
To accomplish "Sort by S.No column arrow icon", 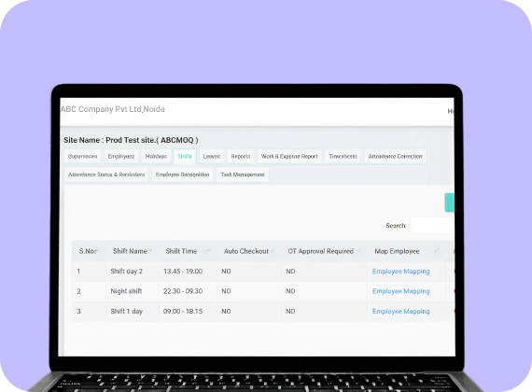I will pyautogui.click(x=98, y=250).
